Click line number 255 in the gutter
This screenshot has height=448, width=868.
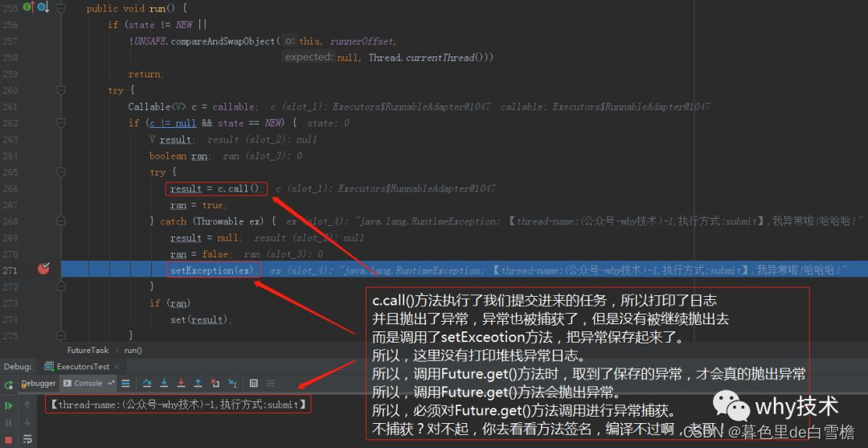click(x=10, y=8)
